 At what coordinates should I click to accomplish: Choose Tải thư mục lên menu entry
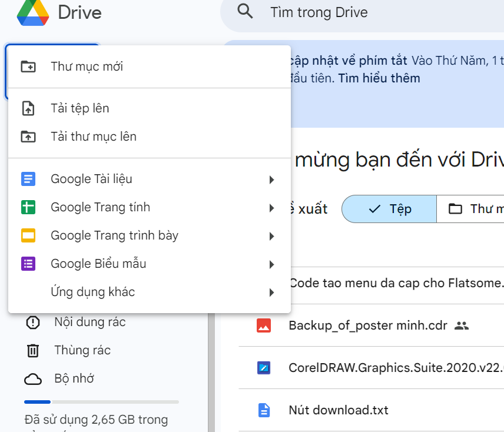click(x=150, y=137)
